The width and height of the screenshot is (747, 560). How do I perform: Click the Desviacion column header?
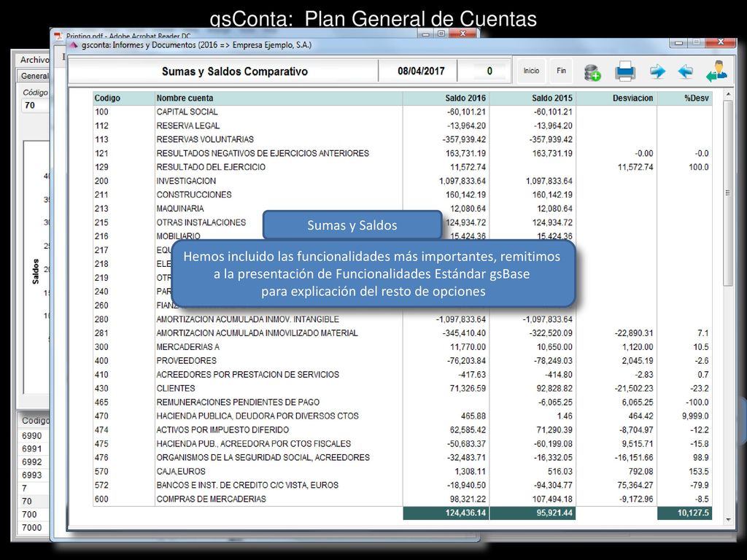point(616,98)
